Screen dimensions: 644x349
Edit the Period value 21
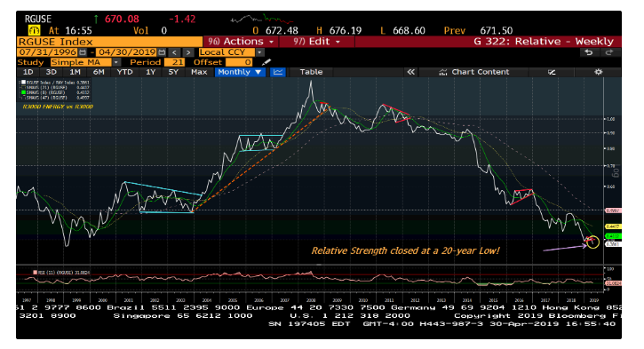174,62
